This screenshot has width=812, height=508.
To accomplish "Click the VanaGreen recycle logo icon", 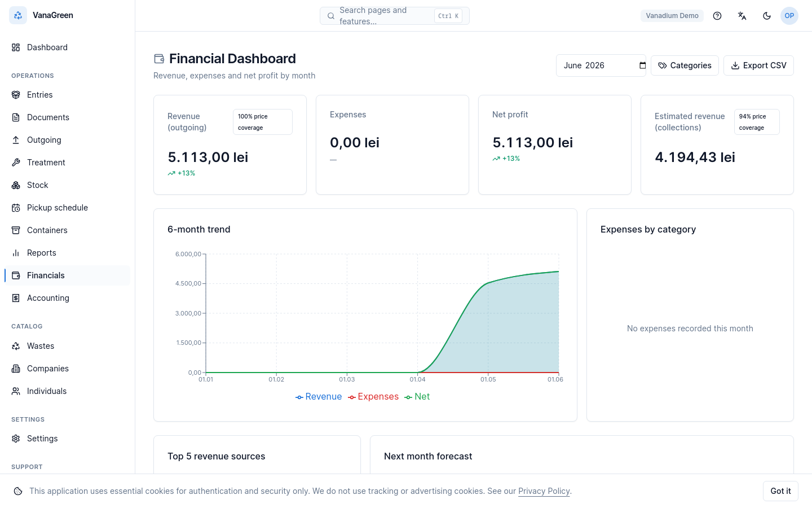I will click(x=18, y=16).
